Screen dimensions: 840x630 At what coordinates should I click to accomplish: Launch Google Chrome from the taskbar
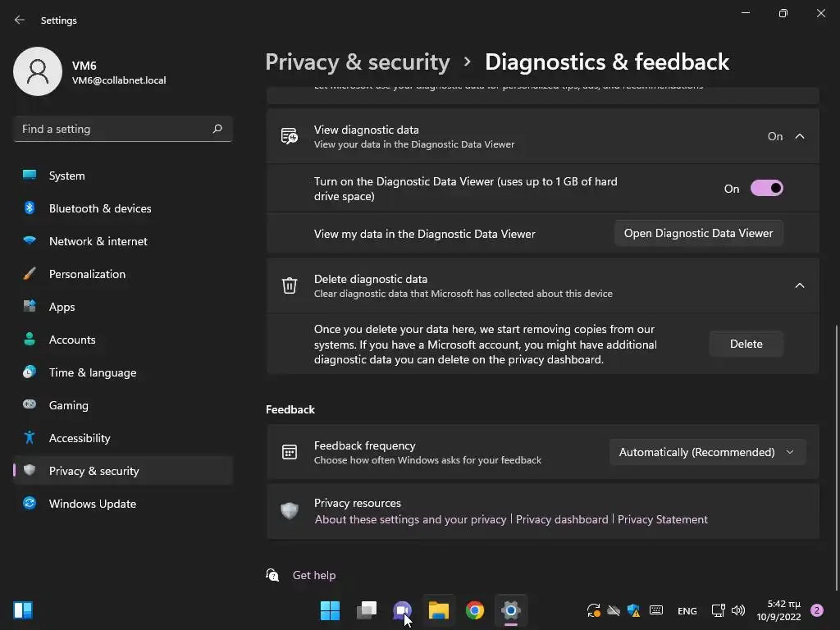click(475, 610)
